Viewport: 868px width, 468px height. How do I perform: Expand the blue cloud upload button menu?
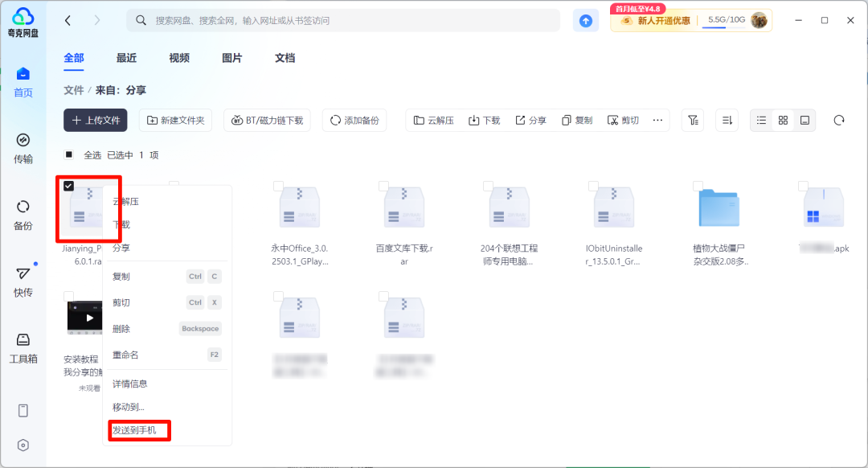tap(586, 19)
